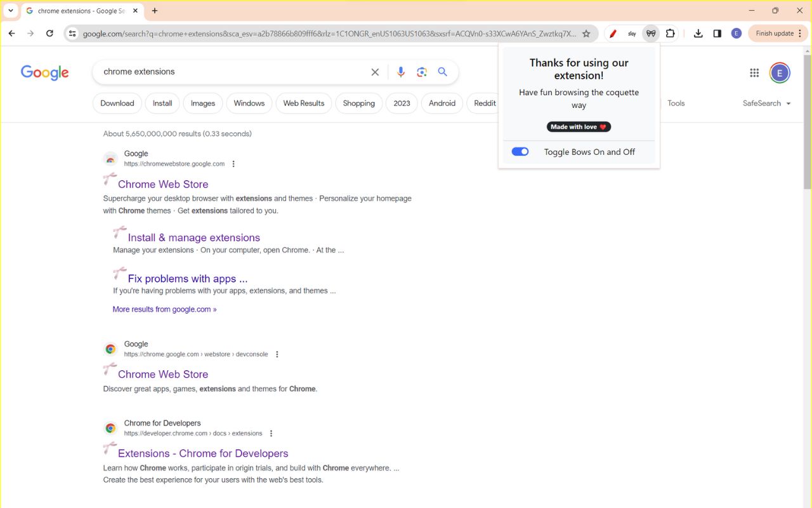Open the Chrome profile avatar in toolbar
The image size is (812, 508).
[x=737, y=34]
